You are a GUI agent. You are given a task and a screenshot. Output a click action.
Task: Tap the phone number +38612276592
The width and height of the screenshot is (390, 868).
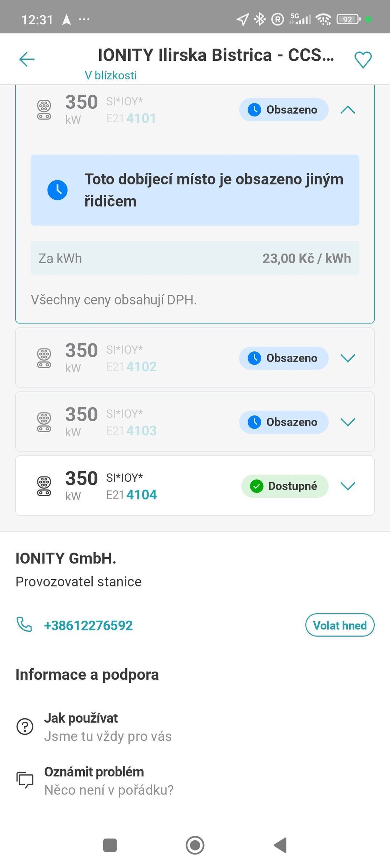tap(88, 625)
